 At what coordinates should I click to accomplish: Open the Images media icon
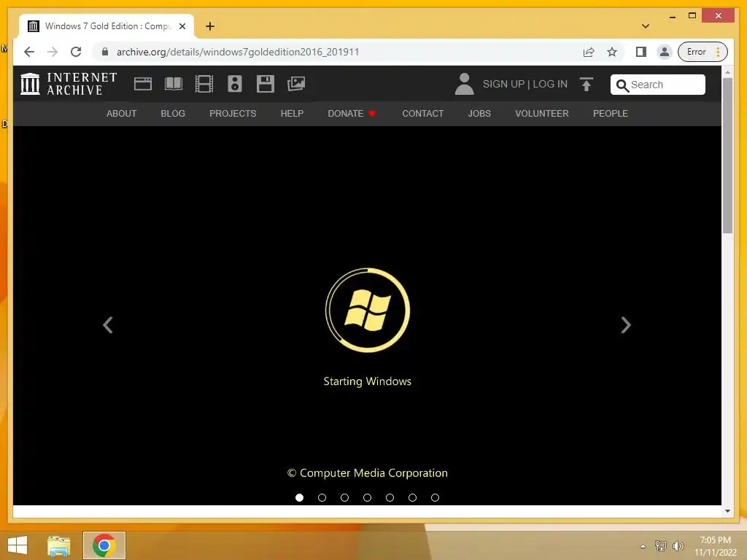pos(296,84)
